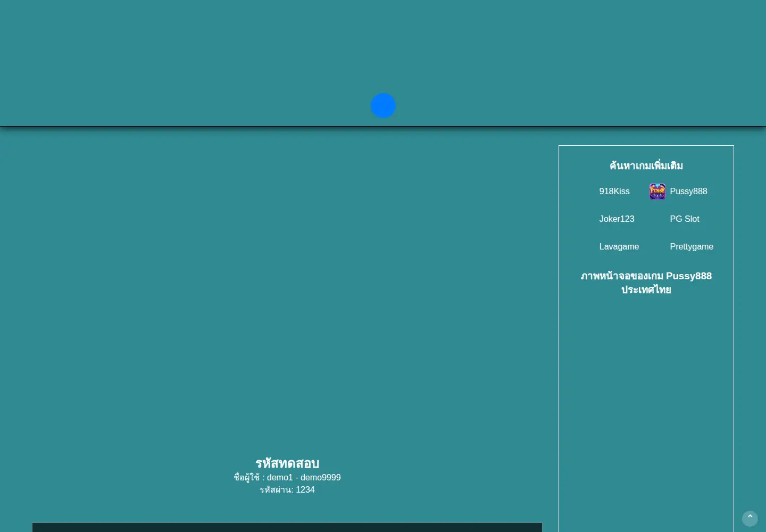Click the scroll-to-top arrow button
This screenshot has width=766, height=532.
tap(750, 518)
